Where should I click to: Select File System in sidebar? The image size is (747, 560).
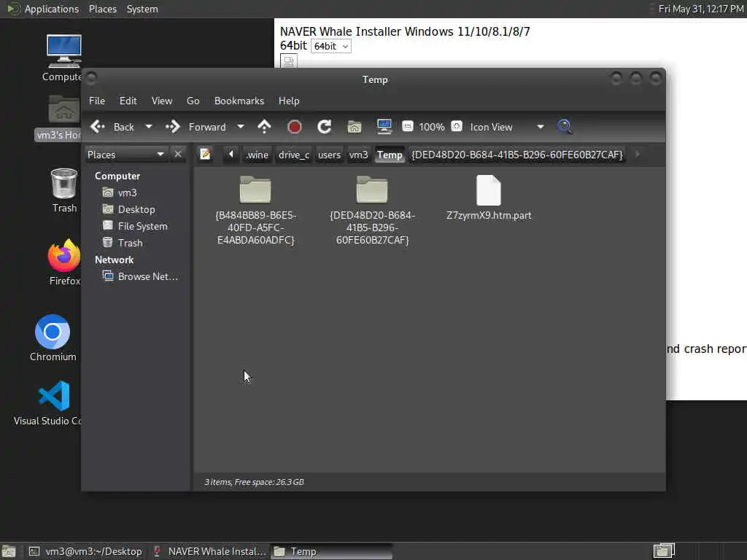(142, 226)
